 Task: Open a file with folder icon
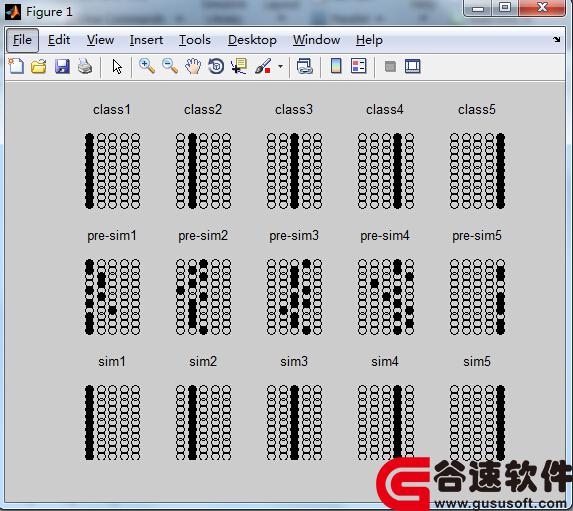pos(39,67)
